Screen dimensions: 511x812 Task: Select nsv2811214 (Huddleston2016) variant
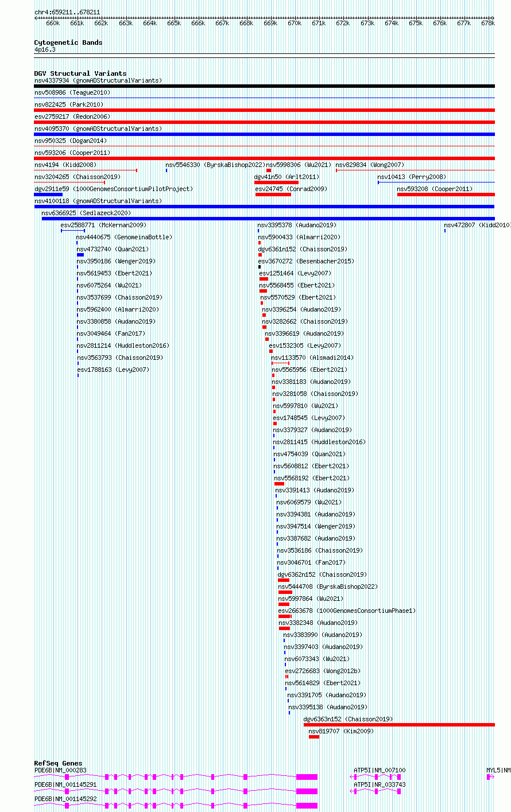pos(123,345)
